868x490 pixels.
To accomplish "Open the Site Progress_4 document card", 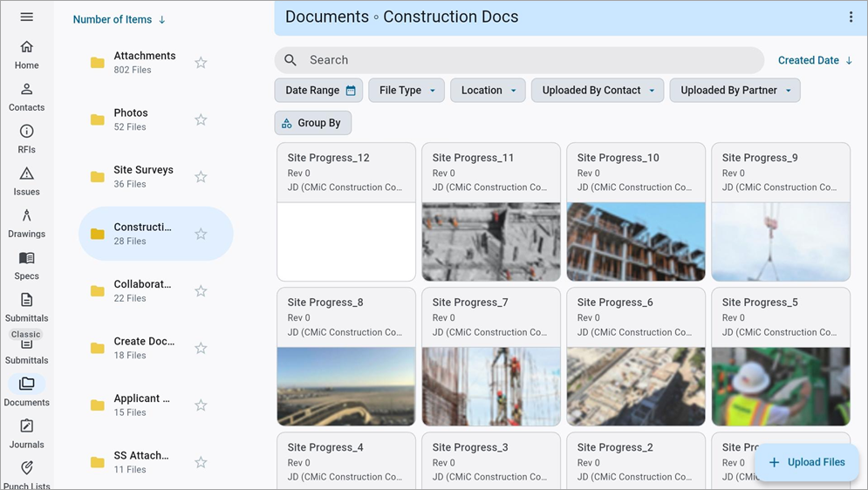I will tap(346, 460).
